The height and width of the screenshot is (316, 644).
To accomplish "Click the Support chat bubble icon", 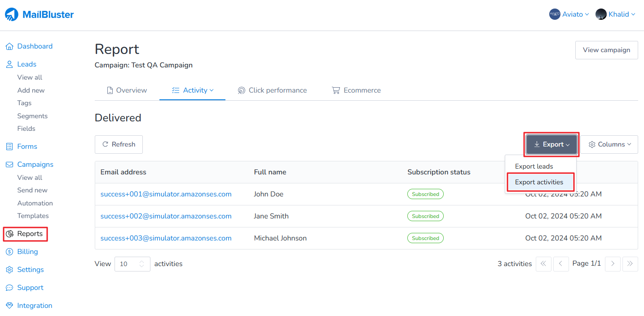I will (9, 288).
